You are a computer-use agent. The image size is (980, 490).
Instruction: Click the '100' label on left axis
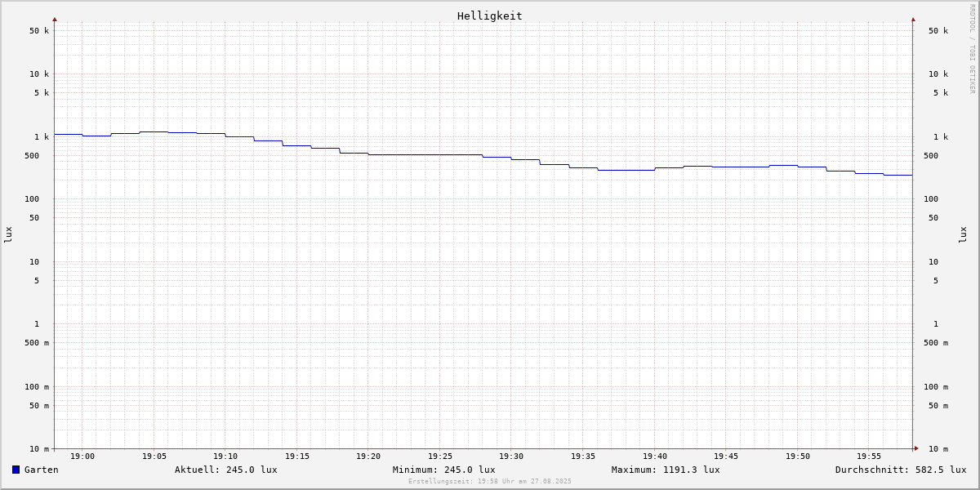tap(32, 199)
